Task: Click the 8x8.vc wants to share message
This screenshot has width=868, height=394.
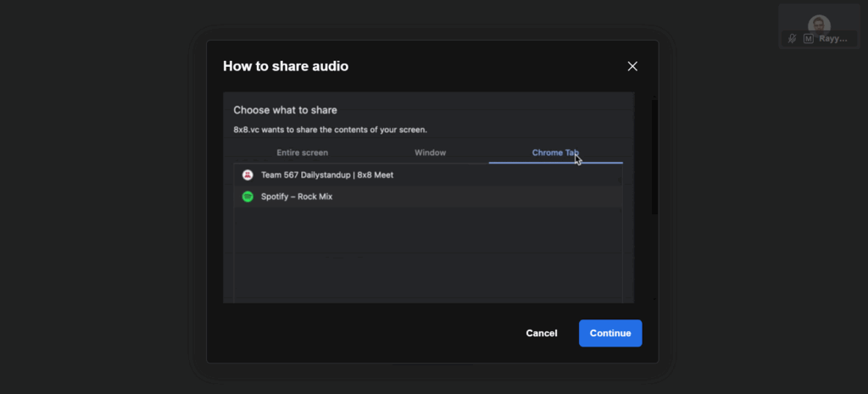Action: (330, 130)
